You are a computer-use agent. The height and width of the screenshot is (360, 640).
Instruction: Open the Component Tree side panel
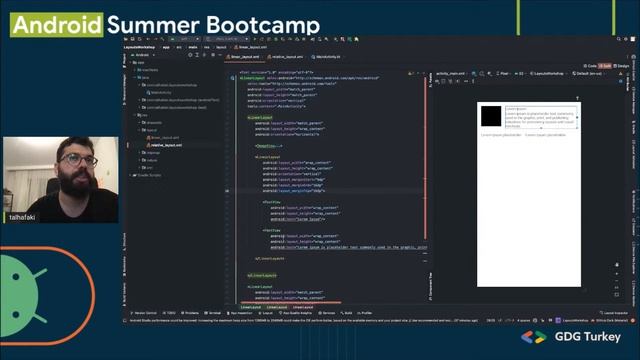pyautogui.click(x=430, y=287)
